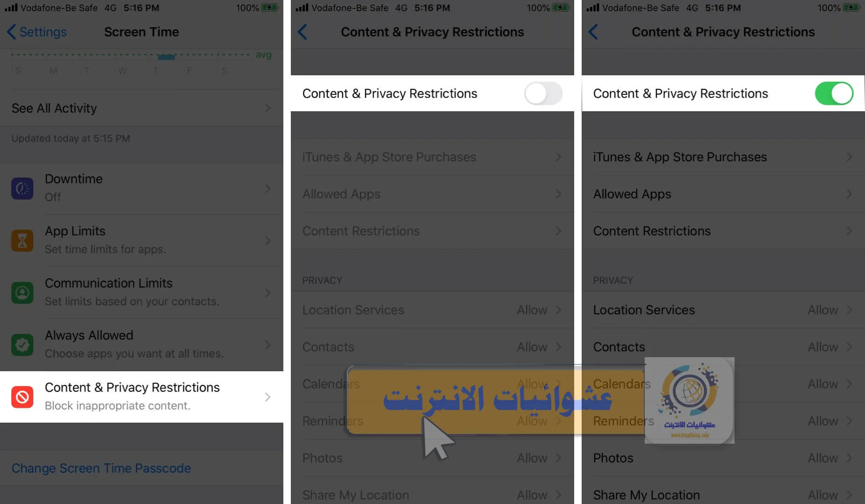This screenshot has height=504, width=865.
Task: Click the Arabic globe logo watermark
Action: tap(689, 401)
